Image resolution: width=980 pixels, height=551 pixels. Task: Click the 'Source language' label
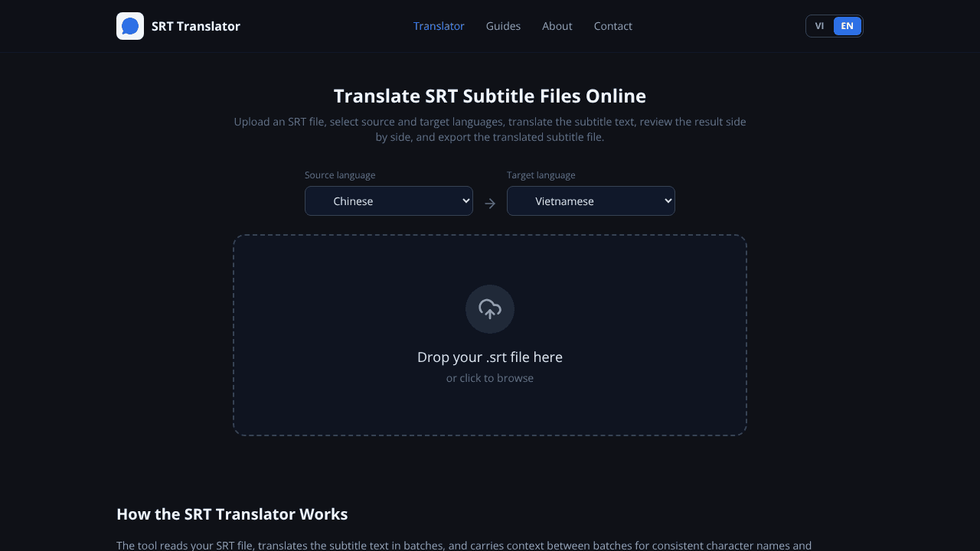[x=340, y=175]
